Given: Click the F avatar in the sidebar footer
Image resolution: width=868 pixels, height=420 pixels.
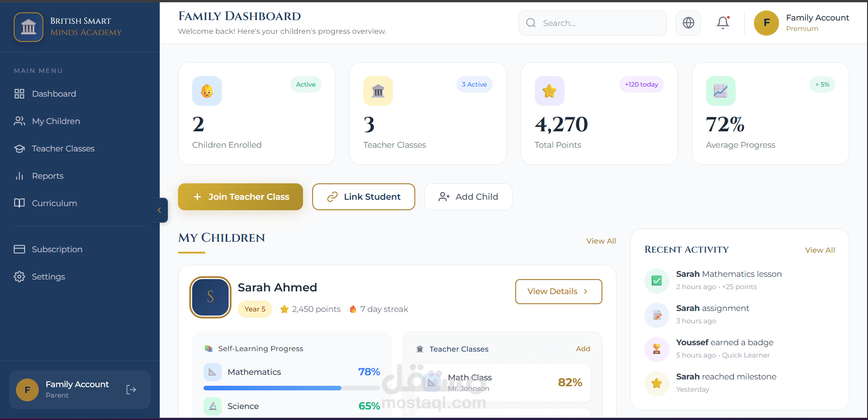Looking at the screenshot, I should coord(27,390).
